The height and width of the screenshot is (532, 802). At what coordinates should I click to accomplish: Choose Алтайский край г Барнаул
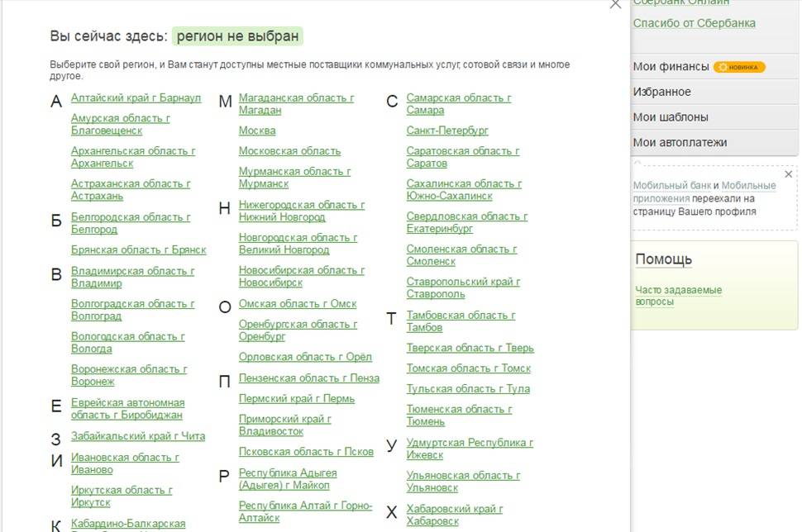136,97
